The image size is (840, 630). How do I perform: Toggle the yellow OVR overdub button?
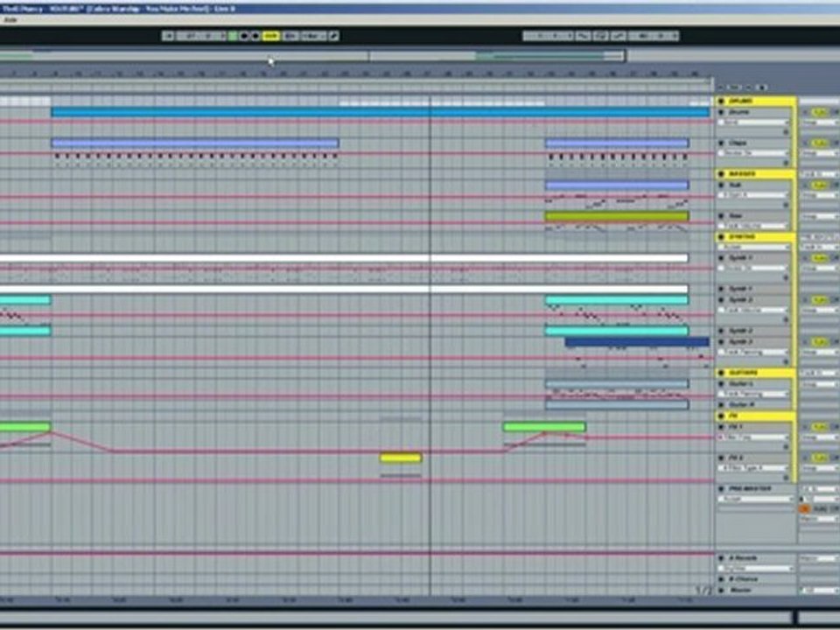pos(271,36)
